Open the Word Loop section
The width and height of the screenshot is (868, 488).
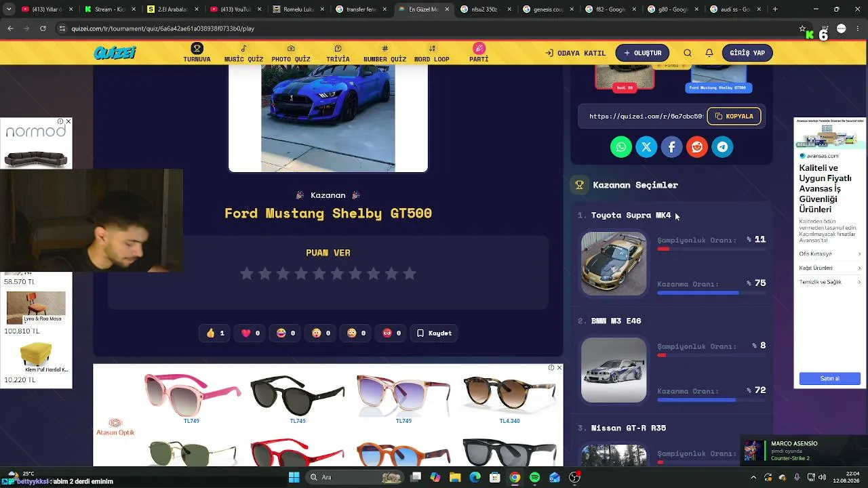[x=432, y=53]
